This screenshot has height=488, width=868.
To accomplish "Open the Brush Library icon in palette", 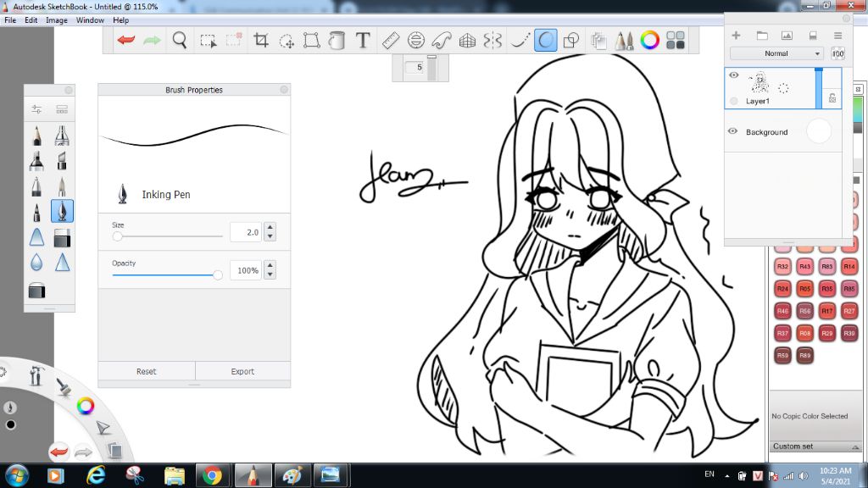I will (62, 109).
